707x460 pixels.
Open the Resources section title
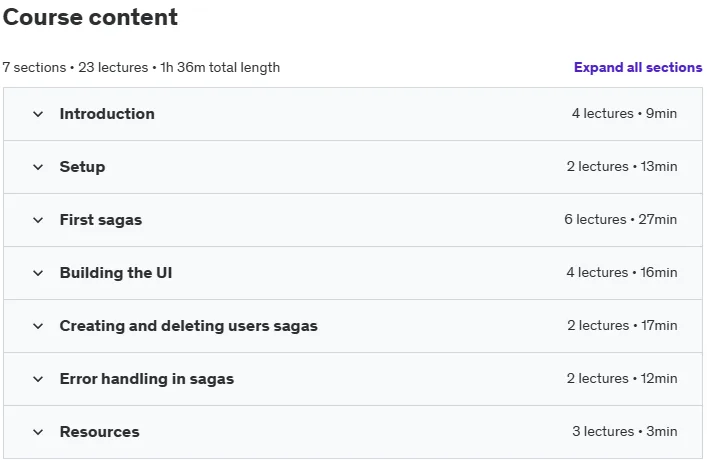point(100,432)
